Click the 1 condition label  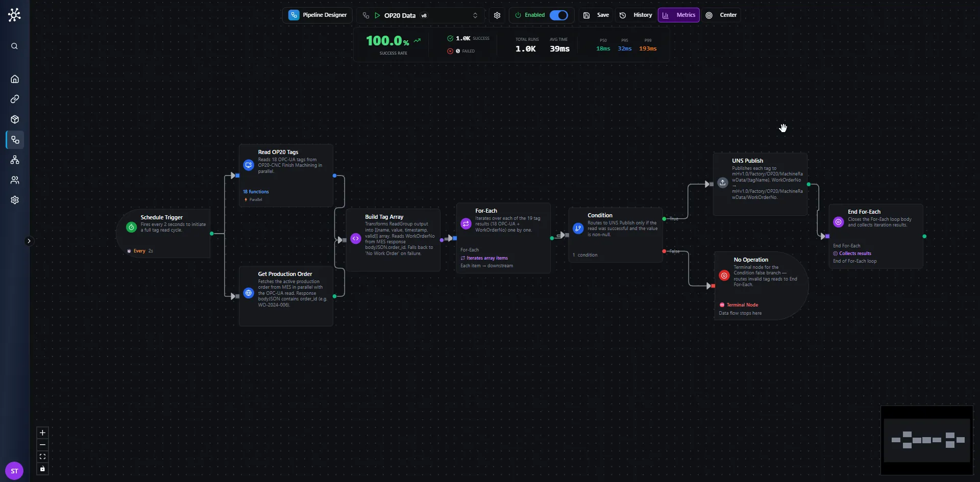pos(585,255)
